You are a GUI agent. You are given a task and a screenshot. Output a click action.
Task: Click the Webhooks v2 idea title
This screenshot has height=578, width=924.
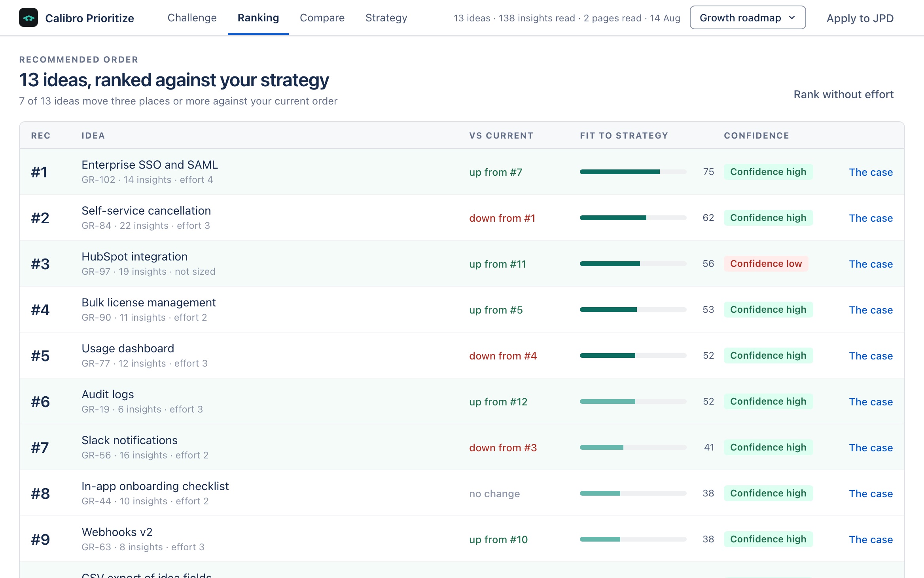[x=117, y=532]
